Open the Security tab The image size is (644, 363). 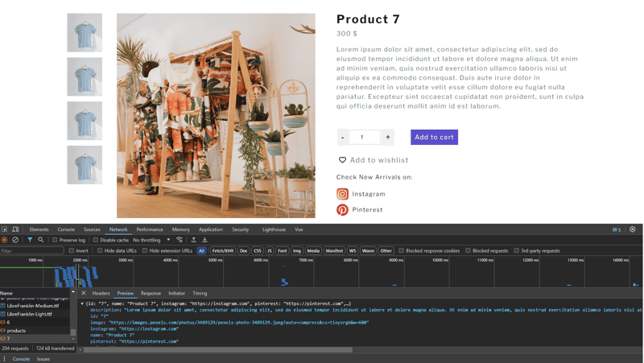click(x=240, y=229)
